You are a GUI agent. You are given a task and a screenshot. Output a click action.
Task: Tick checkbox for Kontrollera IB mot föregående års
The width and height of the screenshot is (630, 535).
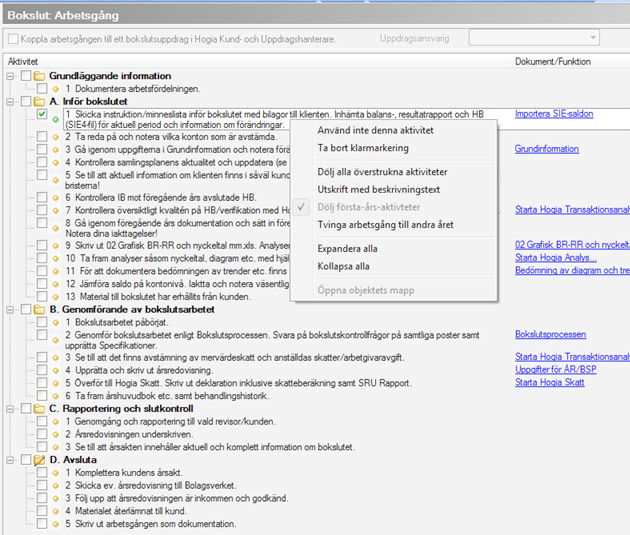tap(42, 197)
